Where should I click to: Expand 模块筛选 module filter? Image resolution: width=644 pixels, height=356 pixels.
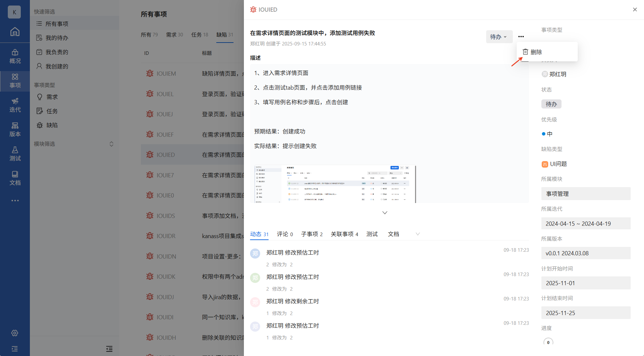[111, 144]
